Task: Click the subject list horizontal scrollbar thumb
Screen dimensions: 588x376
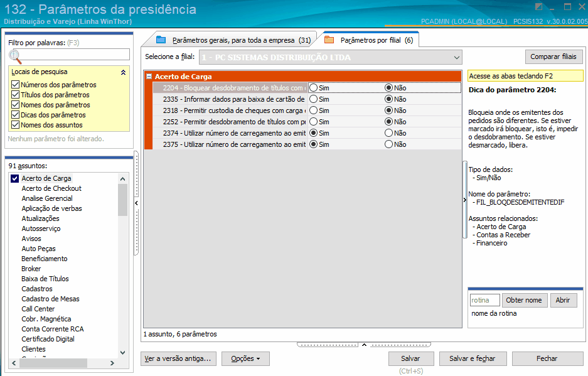Action: click(53, 363)
